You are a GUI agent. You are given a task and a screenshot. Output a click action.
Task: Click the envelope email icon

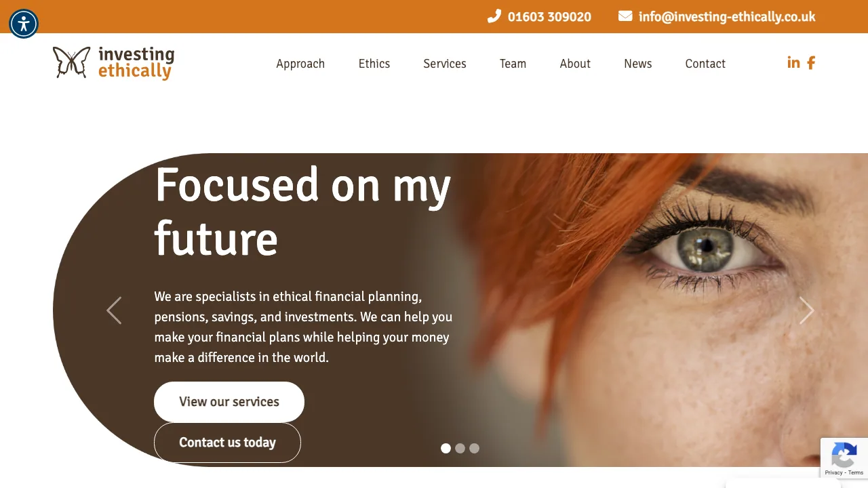(625, 16)
